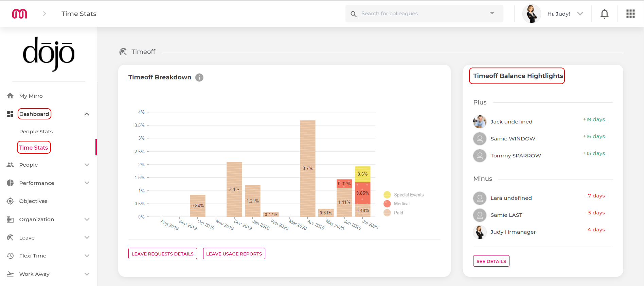Click the breadcrumb arrow icon

tap(44, 14)
